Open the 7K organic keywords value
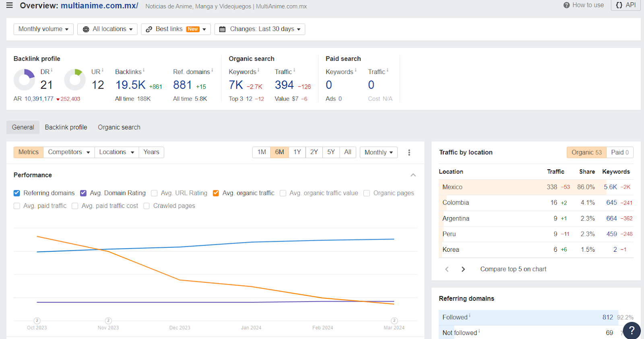644x339 pixels. [x=236, y=85]
